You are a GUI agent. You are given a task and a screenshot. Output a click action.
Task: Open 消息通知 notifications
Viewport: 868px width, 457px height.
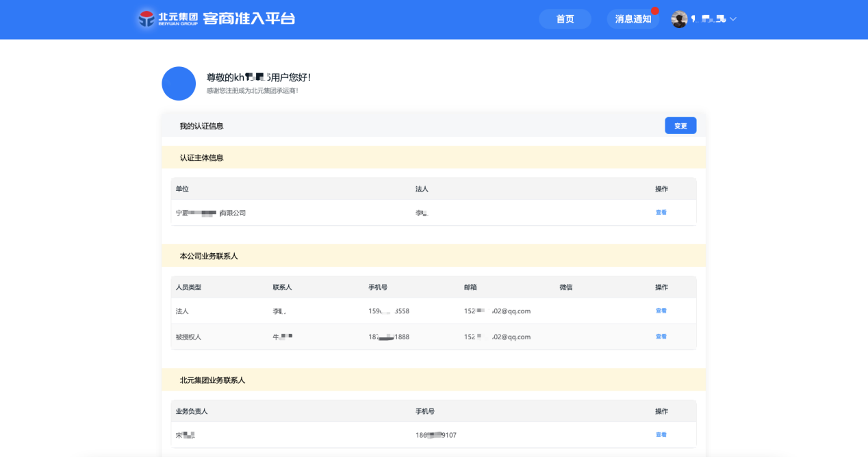(633, 19)
